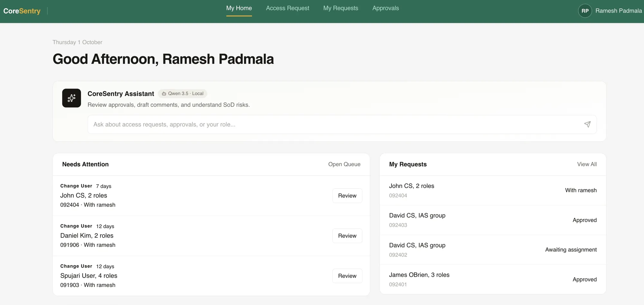The height and width of the screenshot is (305, 644).
Task: Click 091906 · With ramesh line
Action: (88, 245)
